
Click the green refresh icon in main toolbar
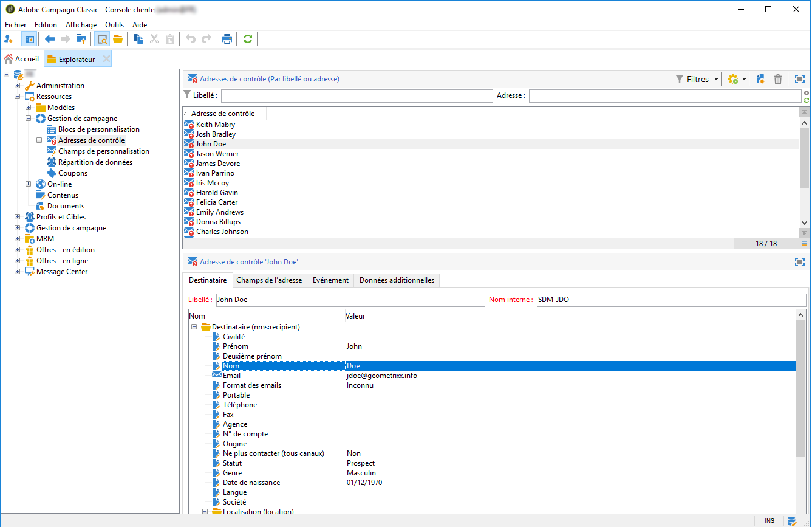[247, 39]
